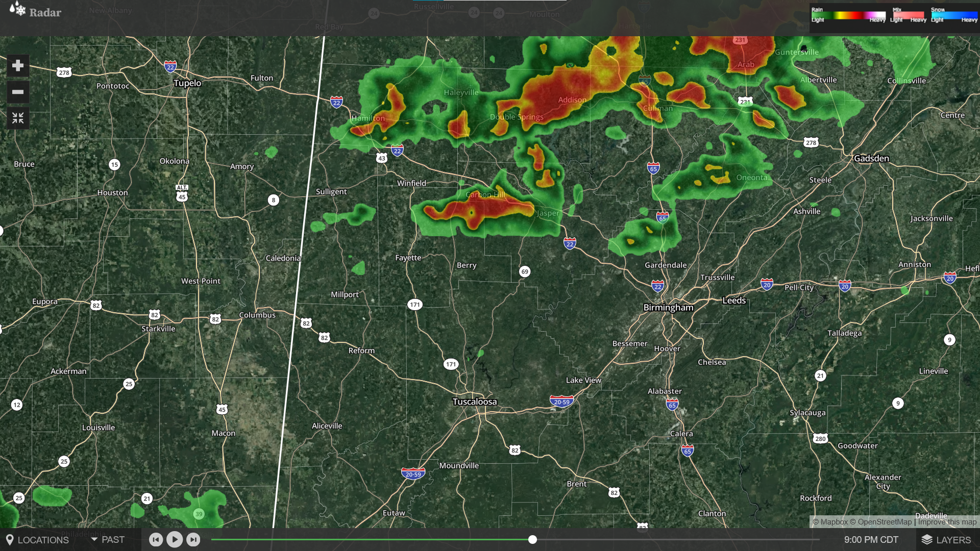
Task: Click the 9:00 PM CDT time display
Action: pyautogui.click(x=871, y=540)
